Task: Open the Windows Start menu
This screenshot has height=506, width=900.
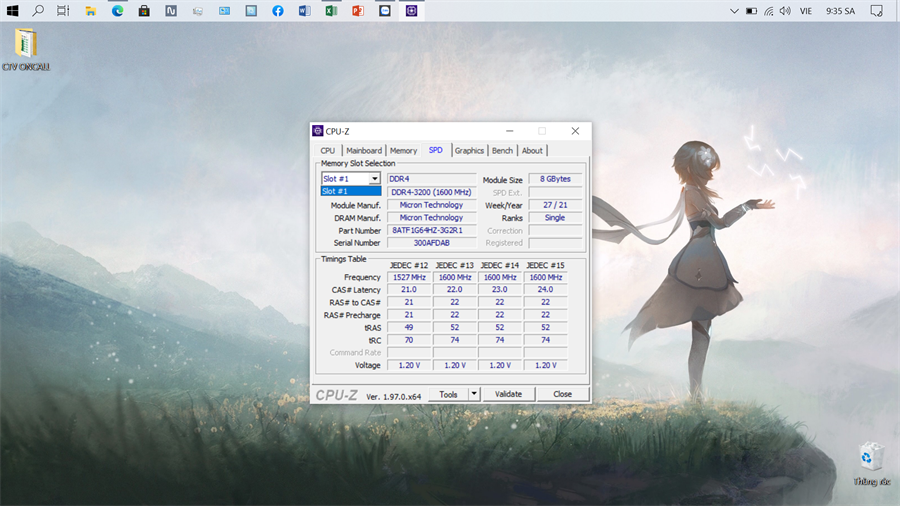Action: [x=12, y=11]
